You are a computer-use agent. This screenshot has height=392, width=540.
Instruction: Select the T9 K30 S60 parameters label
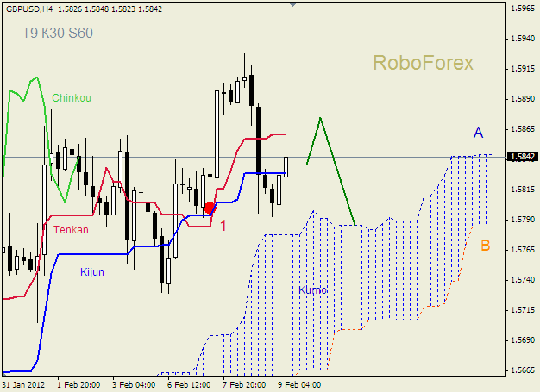point(58,33)
